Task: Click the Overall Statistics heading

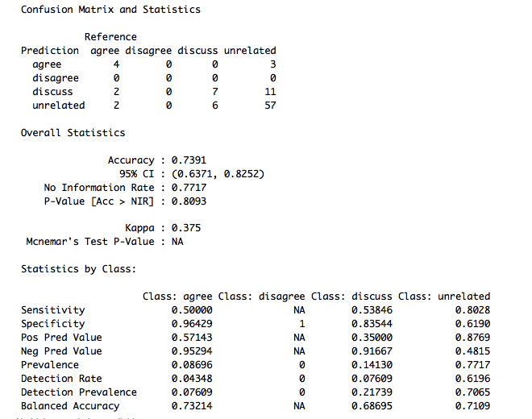Action: (73, 132)
